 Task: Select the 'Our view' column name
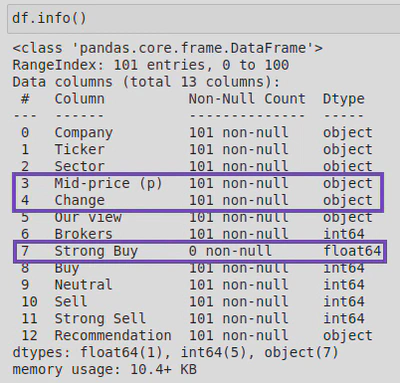88,217
